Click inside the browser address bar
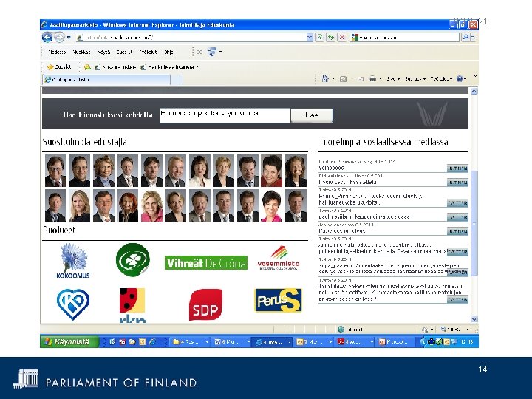The width and height of the screenshot is (532, 399). click(191, 38)
